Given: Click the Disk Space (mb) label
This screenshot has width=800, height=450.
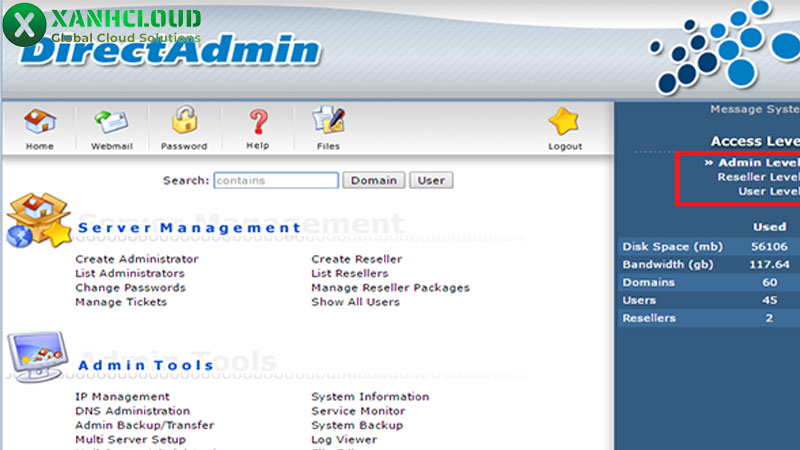Looking at the screenshot, I should pos(672,246).
